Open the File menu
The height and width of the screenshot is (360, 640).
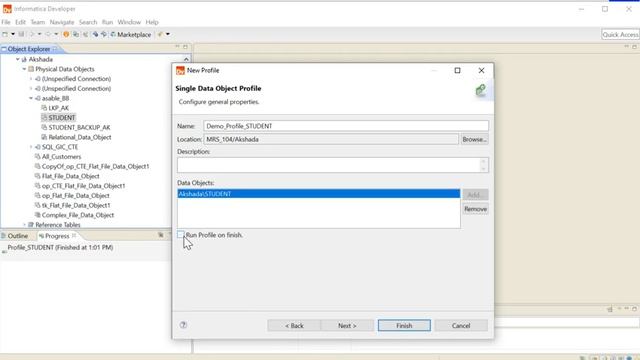coord(6,22)
